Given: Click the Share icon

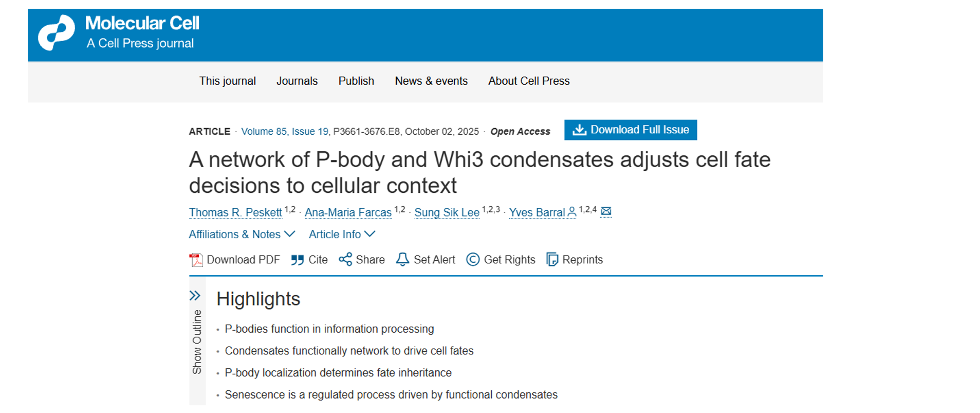Looking at the screenshot, I should click(345, 259).
